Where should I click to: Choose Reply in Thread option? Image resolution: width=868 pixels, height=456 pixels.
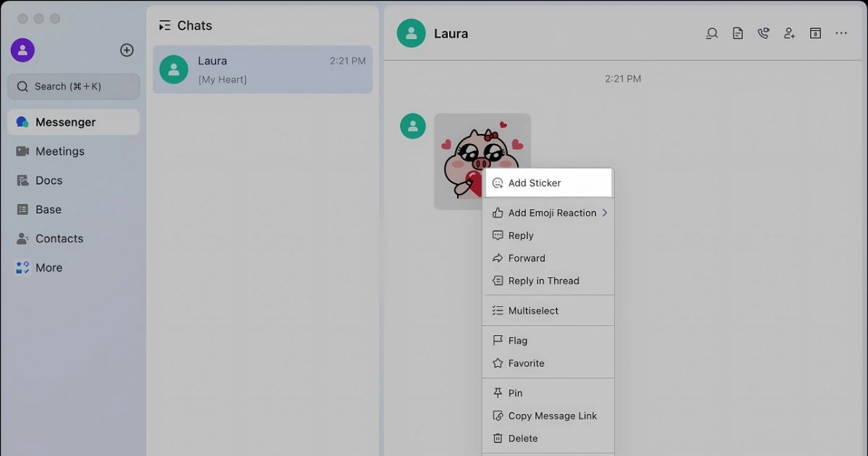tap(548, 281)
